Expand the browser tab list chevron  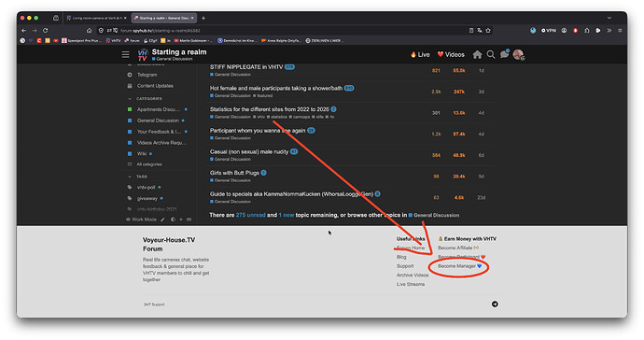coord(609,18)
